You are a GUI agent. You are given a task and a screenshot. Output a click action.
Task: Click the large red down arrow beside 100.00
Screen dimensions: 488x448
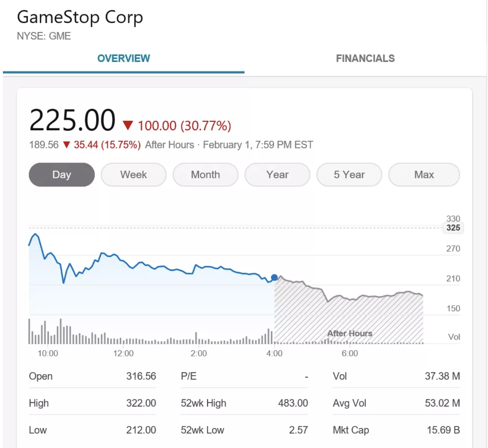[x=128, y=126]
